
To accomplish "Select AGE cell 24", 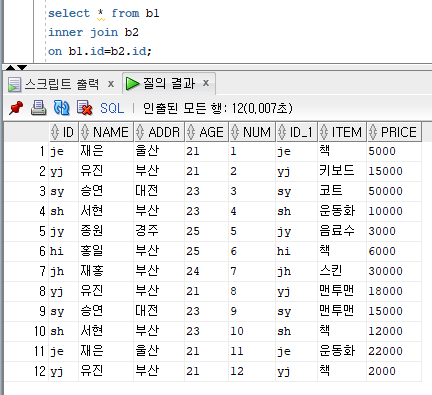I will coord(207,271).
